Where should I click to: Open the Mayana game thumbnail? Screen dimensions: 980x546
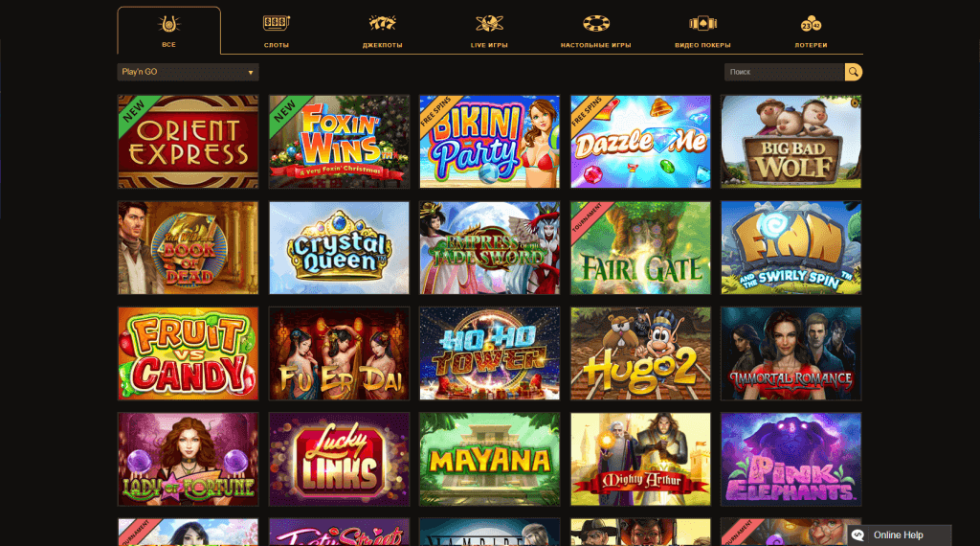coord(490,459)
